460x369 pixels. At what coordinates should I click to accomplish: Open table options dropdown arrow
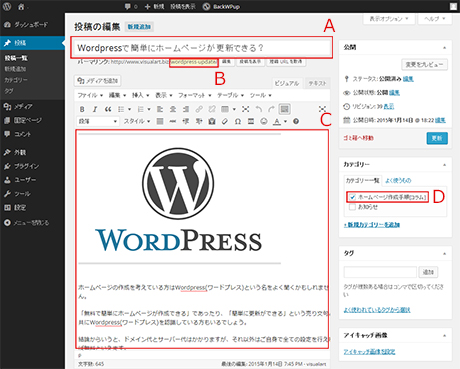(x=234, y=109)
